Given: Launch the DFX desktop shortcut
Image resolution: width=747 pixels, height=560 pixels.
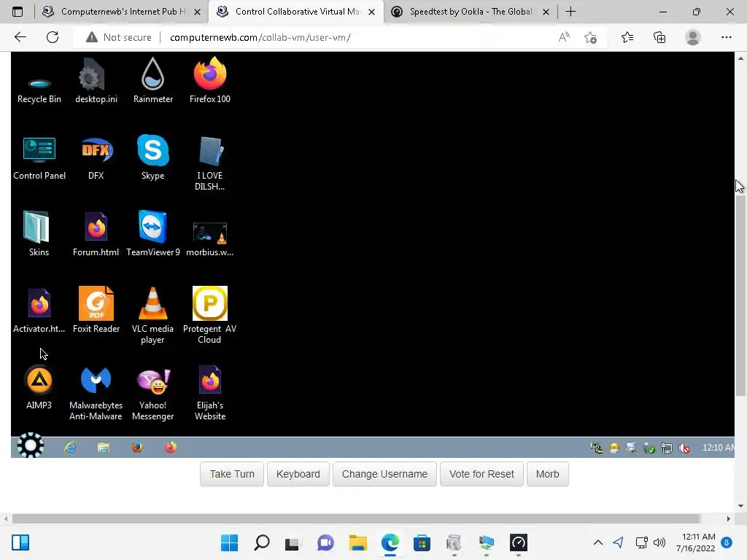Looking at the screenshot, I should click(x=96, y=158).
